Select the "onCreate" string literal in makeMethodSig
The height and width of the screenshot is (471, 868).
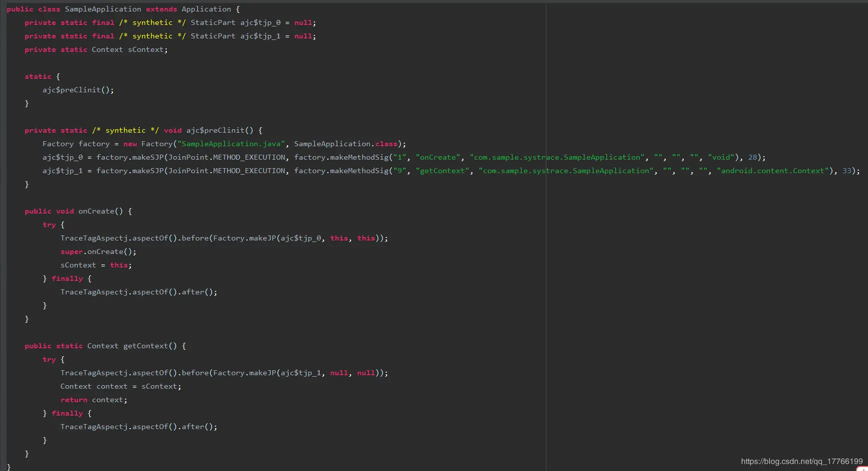pyautogui.click(x=438, y=157)
